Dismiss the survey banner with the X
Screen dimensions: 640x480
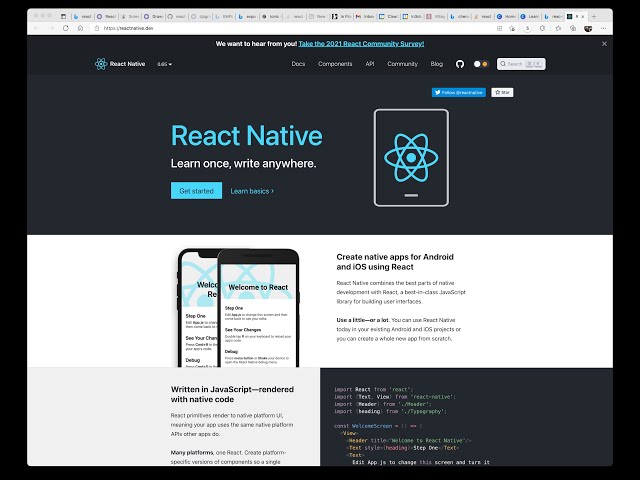click(x=604, y=44)
